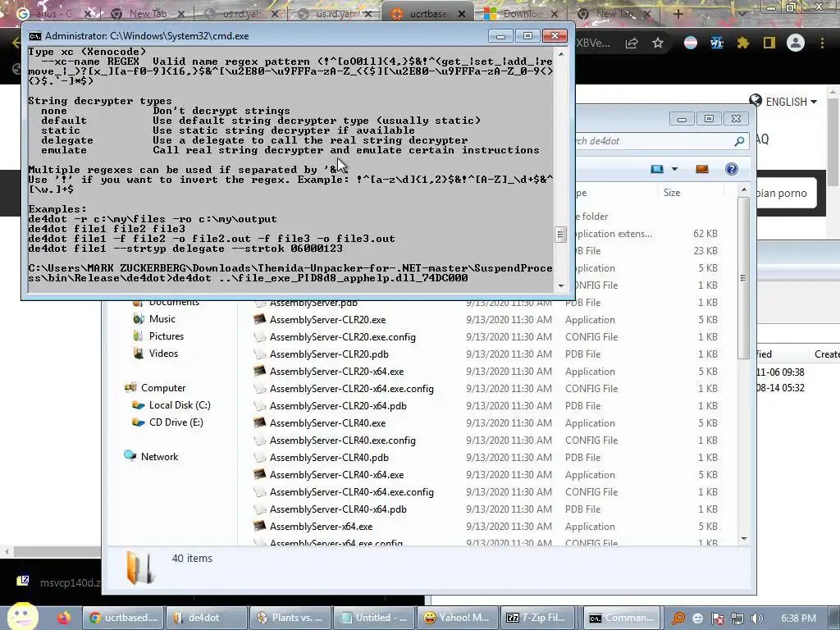Click the Explorer change view icon
The height and width of the screenshot is (630, 840).
tap(657, 169)
